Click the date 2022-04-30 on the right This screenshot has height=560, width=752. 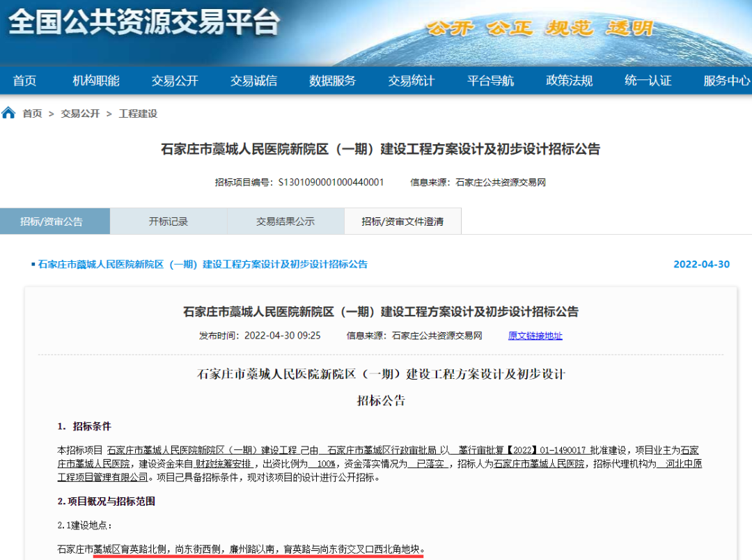701,265
